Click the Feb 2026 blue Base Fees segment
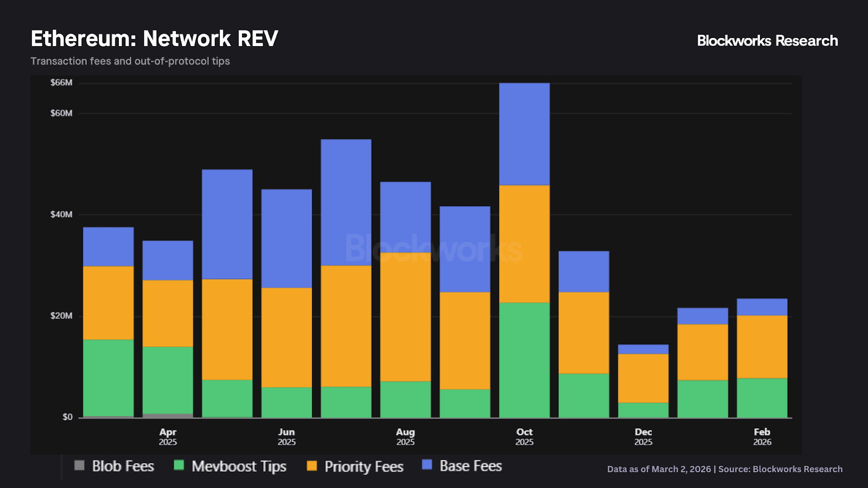 [x=762, y=307]
